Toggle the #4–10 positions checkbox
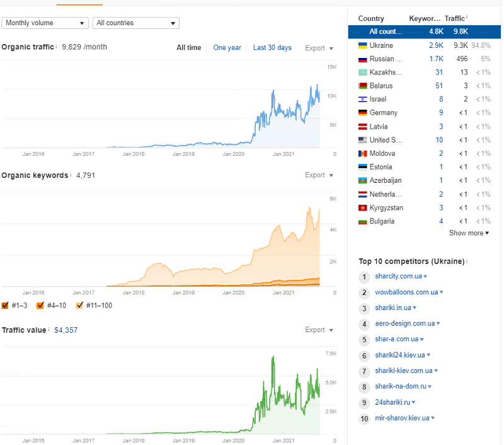This screenshot has height=445, width=504. coord(40,306)
